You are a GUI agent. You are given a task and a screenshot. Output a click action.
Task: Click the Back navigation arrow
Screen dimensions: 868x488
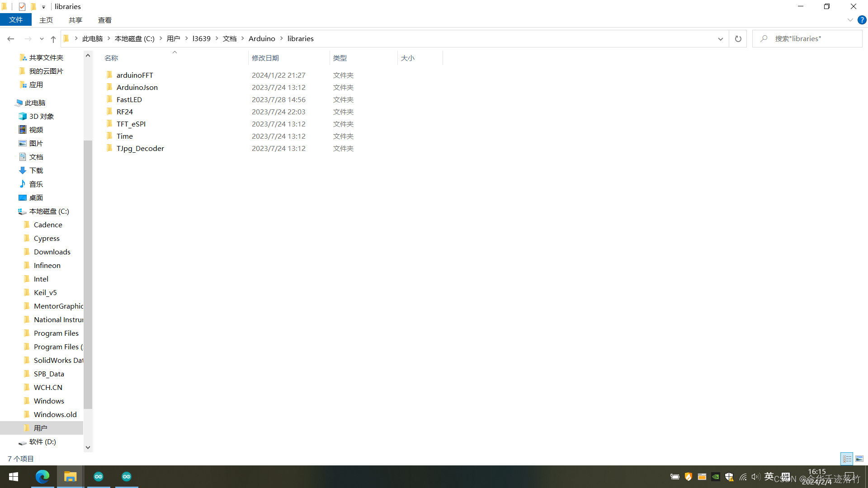(x=10, y=39)
